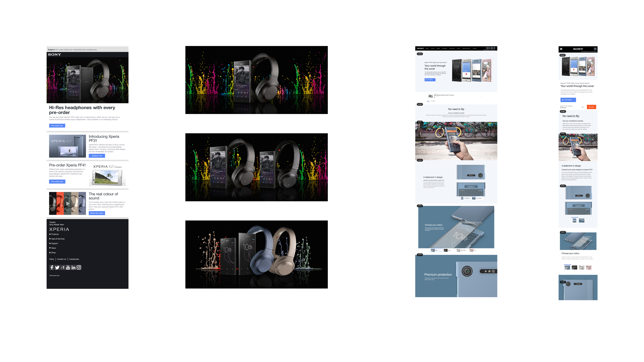The image size is (644, 362).
Task: Expand the News section in email footer
Action: (52, 248)
